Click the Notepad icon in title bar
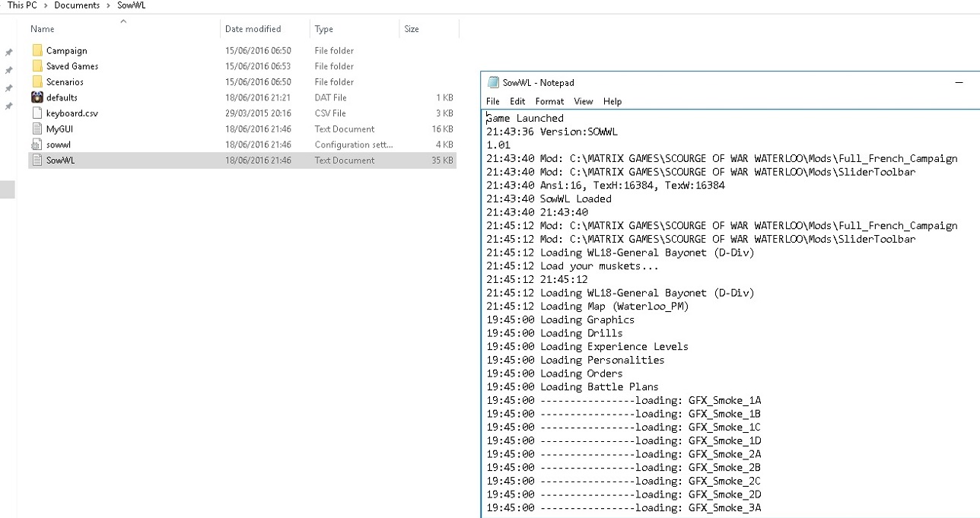 [x=493, y=82]
